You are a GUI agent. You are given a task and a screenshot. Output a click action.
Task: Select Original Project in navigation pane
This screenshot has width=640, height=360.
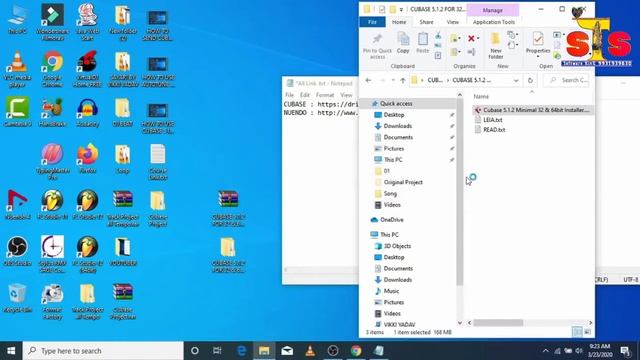click(x=402, y=182)
